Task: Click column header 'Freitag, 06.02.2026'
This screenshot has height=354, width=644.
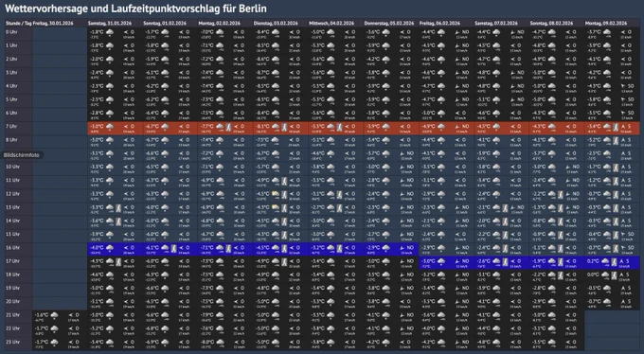Action: coord(439,24)
